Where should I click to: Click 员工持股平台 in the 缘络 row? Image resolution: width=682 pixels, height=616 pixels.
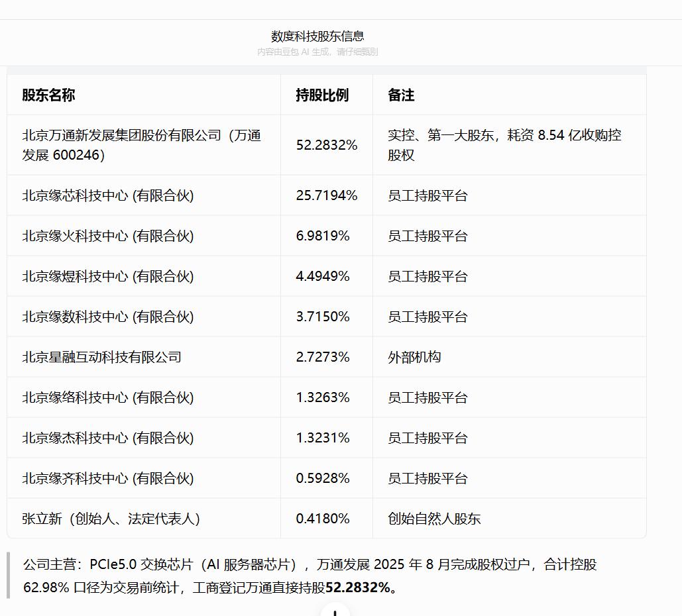coord(427,398)
